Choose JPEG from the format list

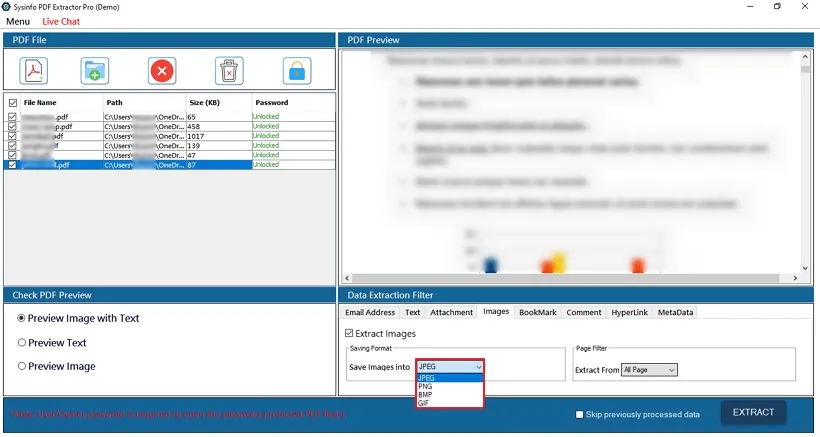click(x=450, y=378)
